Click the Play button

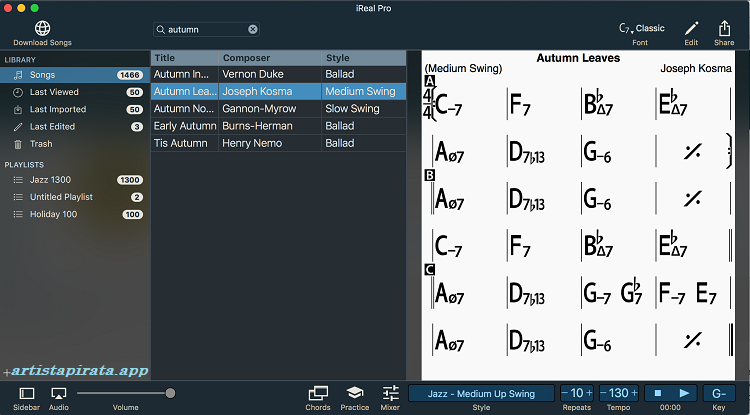click(684, 393)
